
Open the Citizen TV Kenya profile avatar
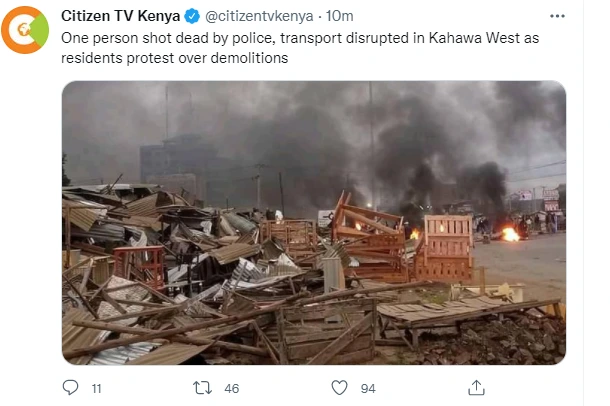(x=25, y=30)
